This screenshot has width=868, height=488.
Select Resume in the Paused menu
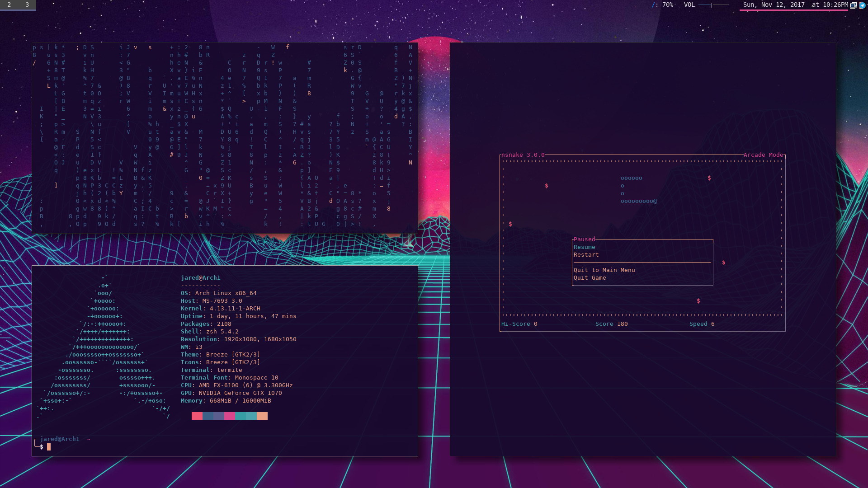(x=584, y=247)
